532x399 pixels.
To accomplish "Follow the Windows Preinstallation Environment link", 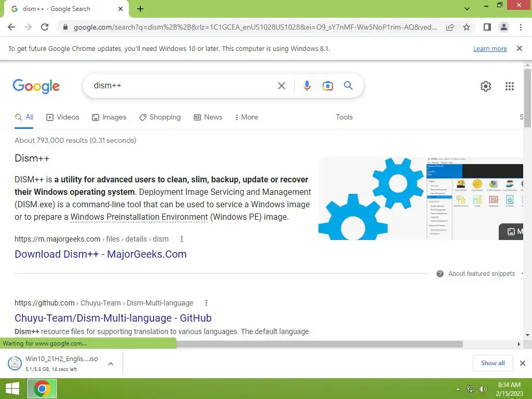I will coord(139,217).
